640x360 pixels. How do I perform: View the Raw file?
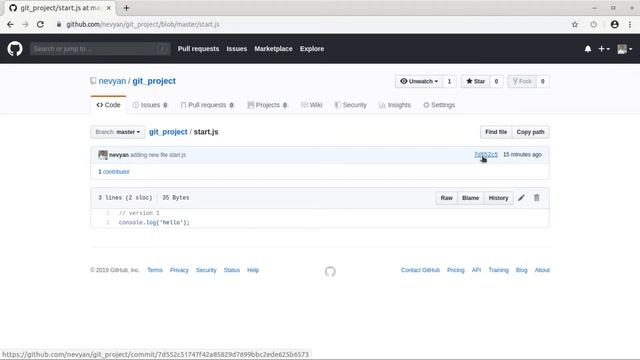[447, 198]
